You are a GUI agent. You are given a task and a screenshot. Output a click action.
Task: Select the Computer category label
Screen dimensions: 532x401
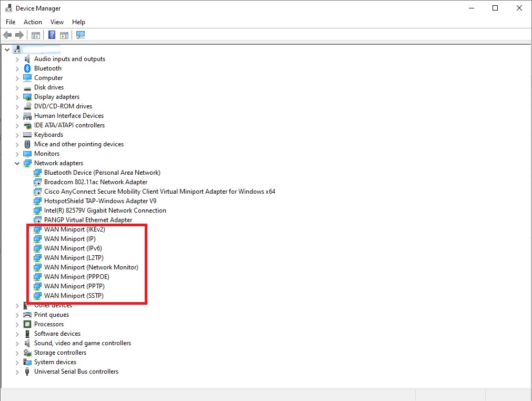pyautogui.click(x=48, y=78)
